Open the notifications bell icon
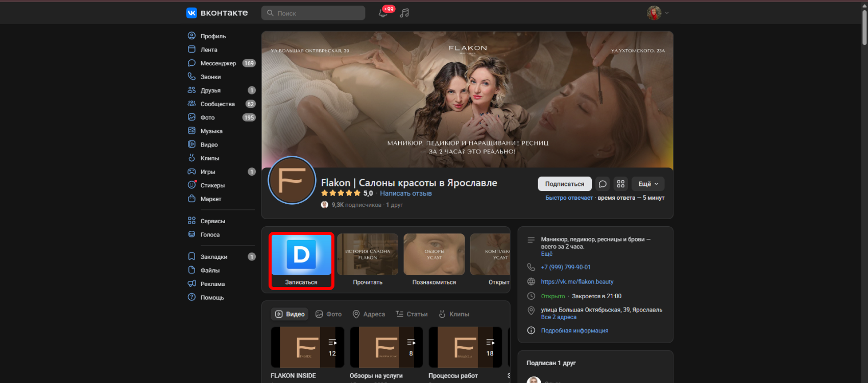 point(383,13)
